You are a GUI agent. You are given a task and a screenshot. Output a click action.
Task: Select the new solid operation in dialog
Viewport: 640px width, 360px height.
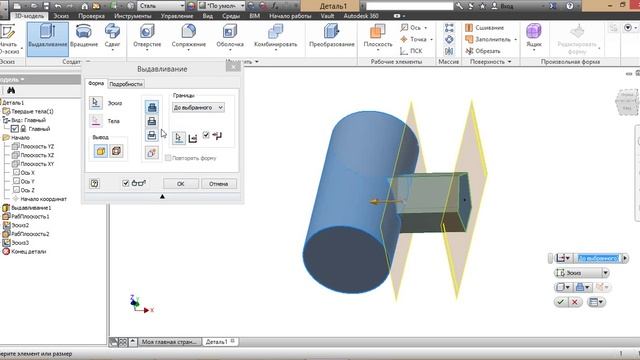[x=152, y=153]
